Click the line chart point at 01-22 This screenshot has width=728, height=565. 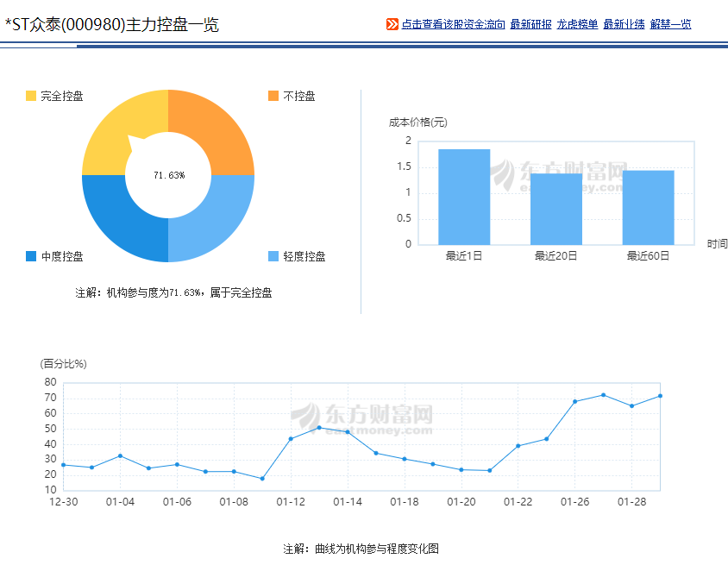(x=518, y=446)
